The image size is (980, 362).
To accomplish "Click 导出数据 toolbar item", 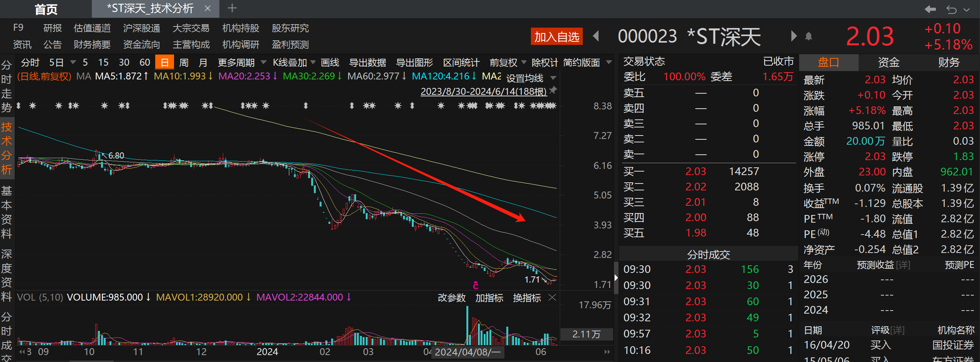I will [x=368, y=62].
